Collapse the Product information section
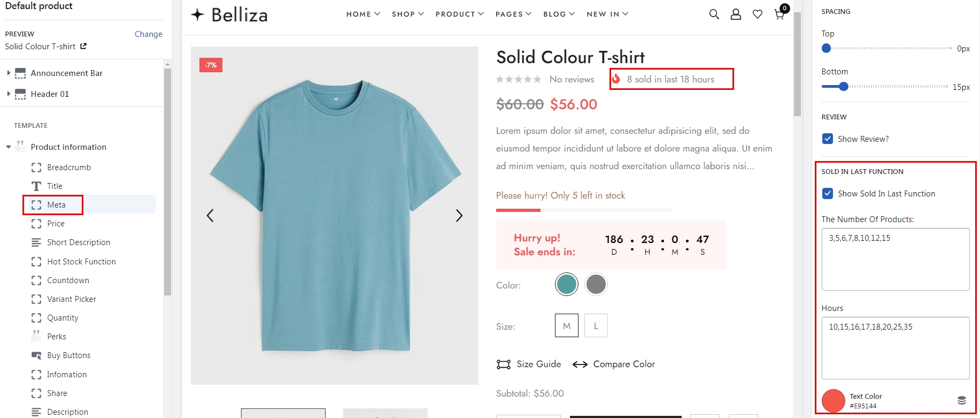Screen dimensions: 980x418 (9, 147)
